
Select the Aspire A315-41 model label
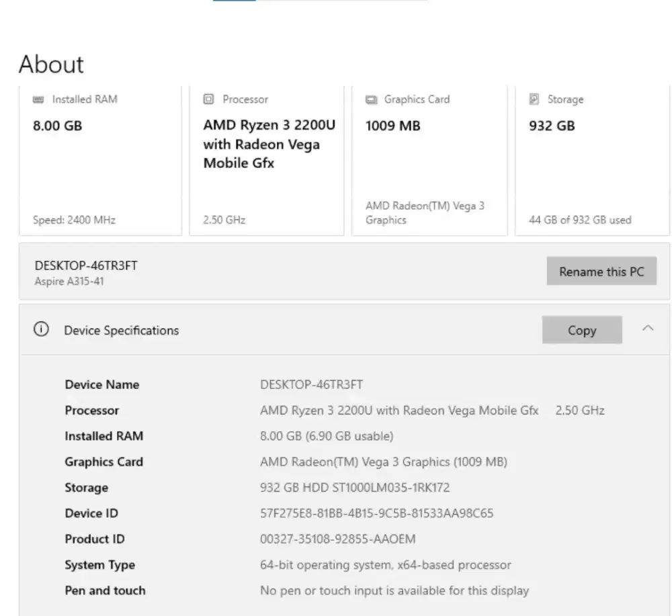[67, 280]
